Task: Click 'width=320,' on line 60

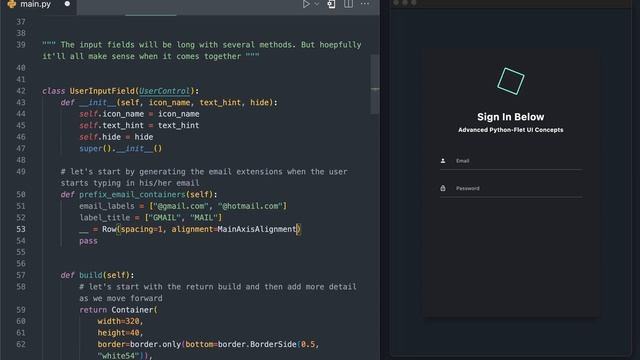Action: pyautogui.click(x=120, y=321)
